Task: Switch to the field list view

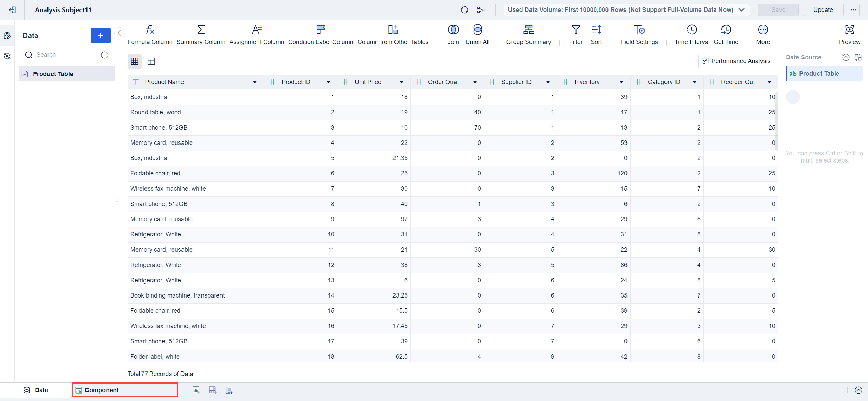Action: (151, 61)
